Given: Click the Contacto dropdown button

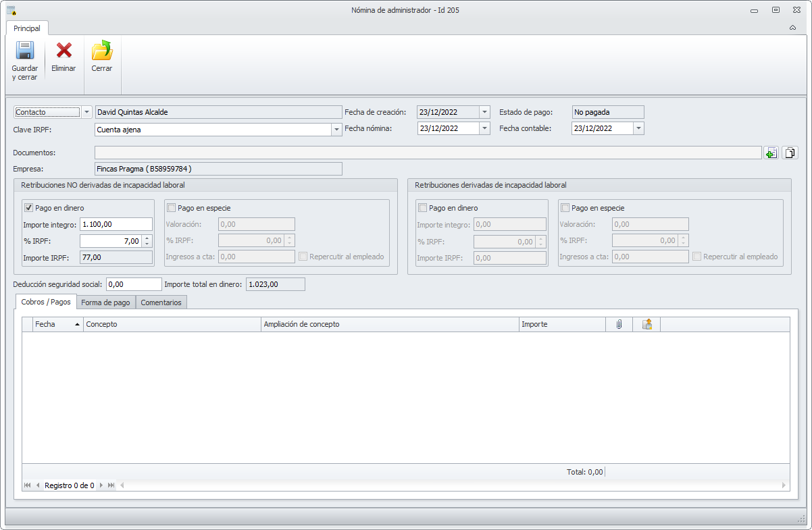Looking at the screenshot, I should [86, 112].
